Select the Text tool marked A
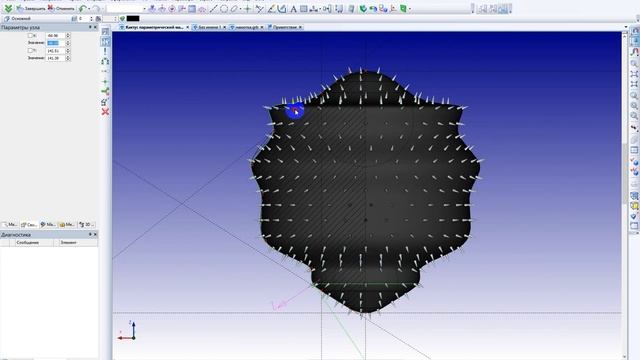640x360 pixels. [293, 9]
